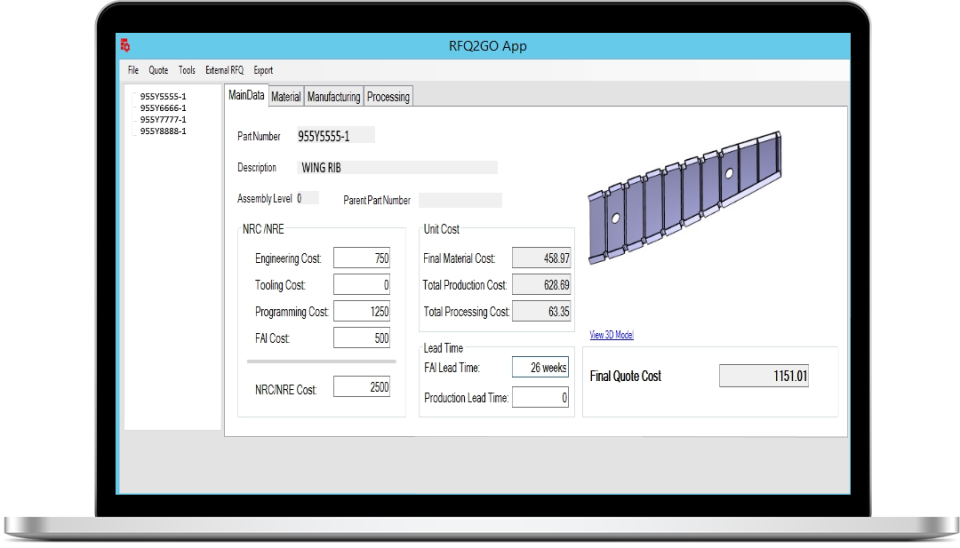Switch to the MainData tab

[x=246, y=96]
